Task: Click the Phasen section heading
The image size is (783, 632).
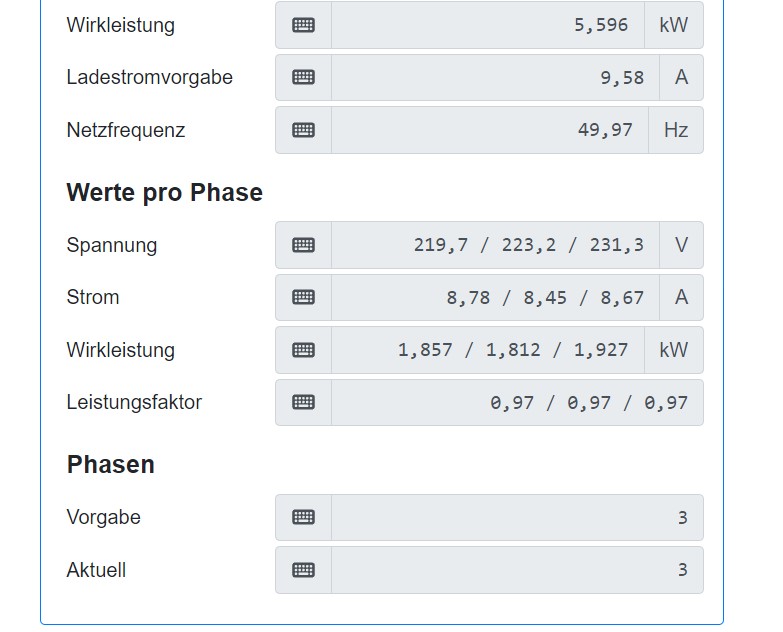Action: tap(111, 465)
